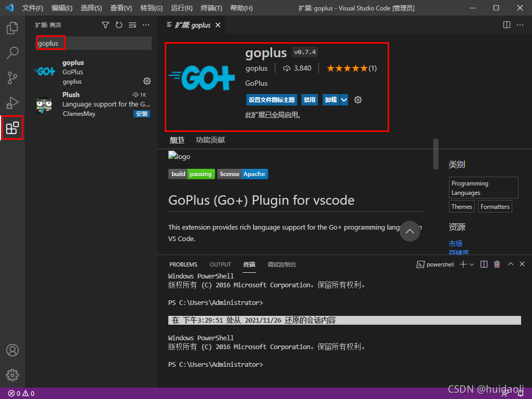The width and height of the screenshot is (532, 399).
Task: Click the build passing badge
Action: click(192, 174)
